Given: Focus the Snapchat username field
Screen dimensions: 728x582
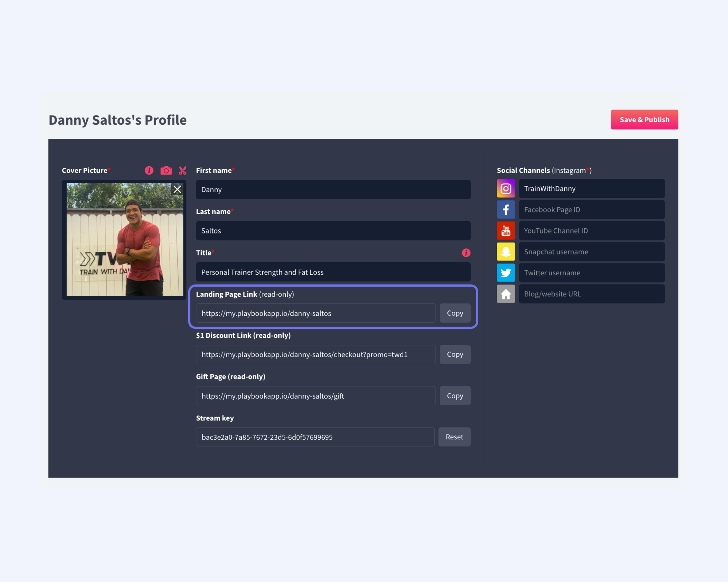Looking at the screenshot, I should tap(591, 252).
